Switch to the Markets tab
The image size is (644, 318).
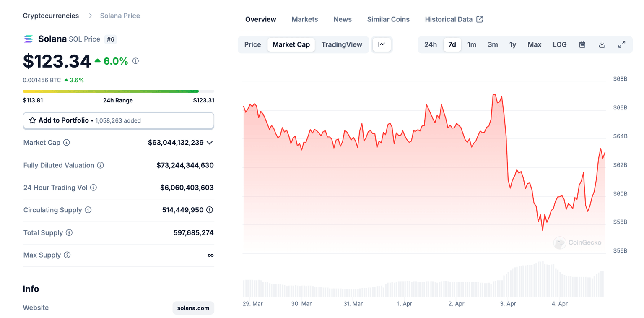(305, 19)
